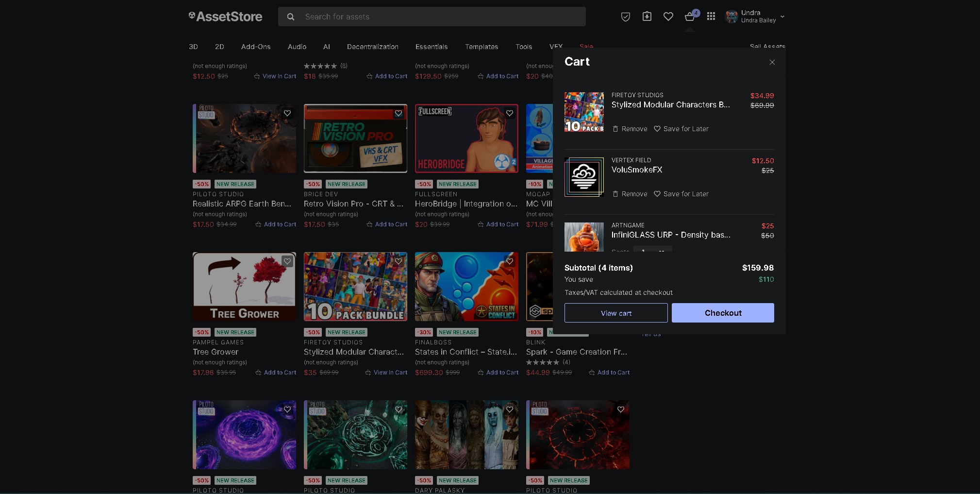Viewport: 980px width, 494px height.
Task: Open the wishlist heart icon in the header
Action: [668, 16]
